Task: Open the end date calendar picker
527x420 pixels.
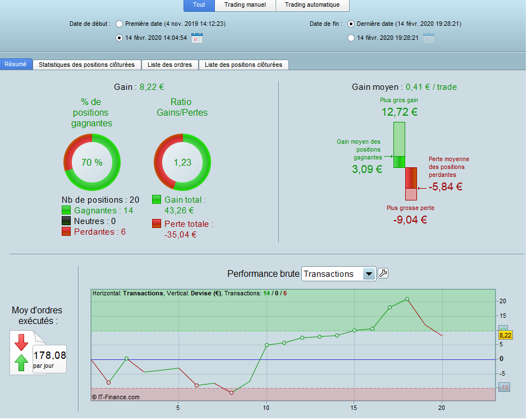Action: click(x=429, y=38)
